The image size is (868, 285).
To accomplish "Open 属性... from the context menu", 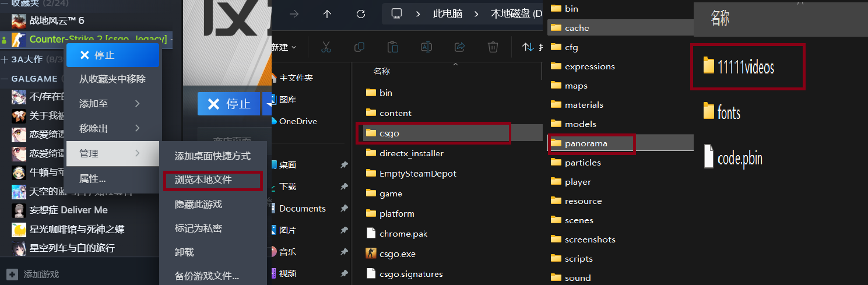I will [113, 178].
